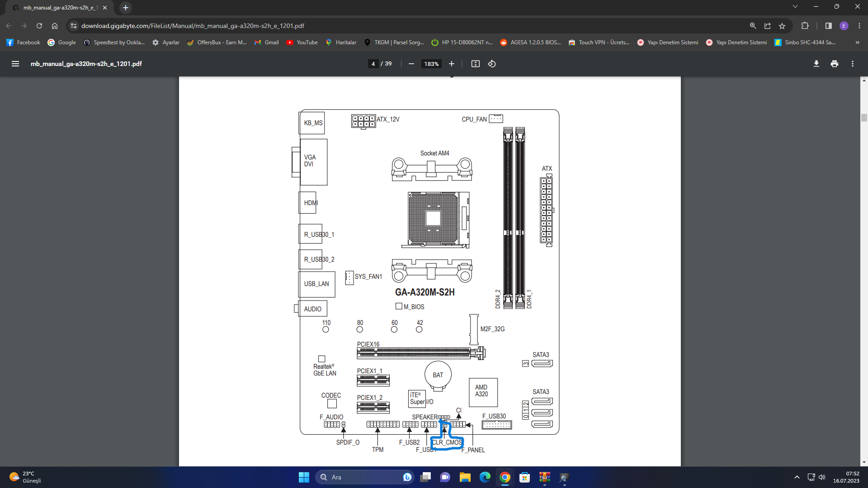868x488 pixels.
Task: Go back in browser history
Action: pyautogui.click(x=9, y=26)
